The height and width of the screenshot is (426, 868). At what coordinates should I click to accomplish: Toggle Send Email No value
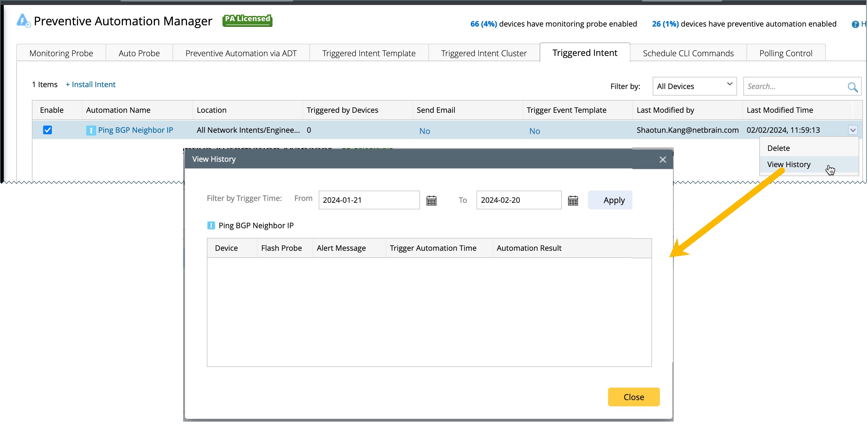point(425,131)
